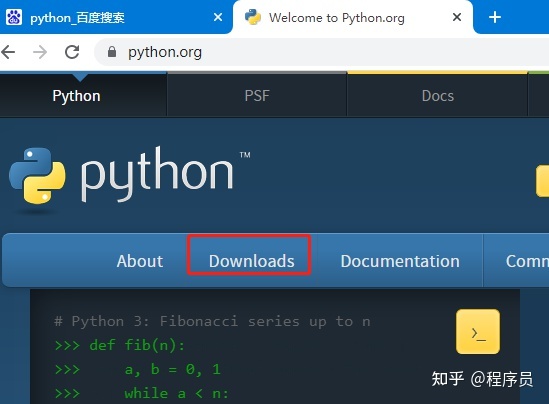Click the Python favicon on active tab
The height and width of the screenshot is (404, 549).
[x=253, y=17]
